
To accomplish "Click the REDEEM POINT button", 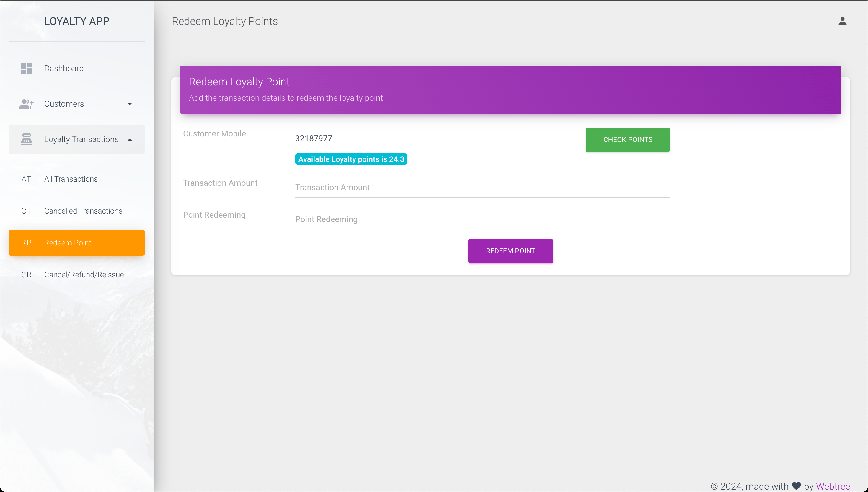I will [x=510, y=250].
